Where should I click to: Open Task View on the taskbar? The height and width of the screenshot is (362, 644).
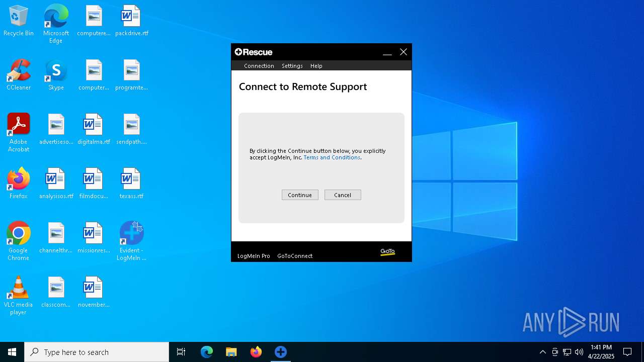pos(181,352)
